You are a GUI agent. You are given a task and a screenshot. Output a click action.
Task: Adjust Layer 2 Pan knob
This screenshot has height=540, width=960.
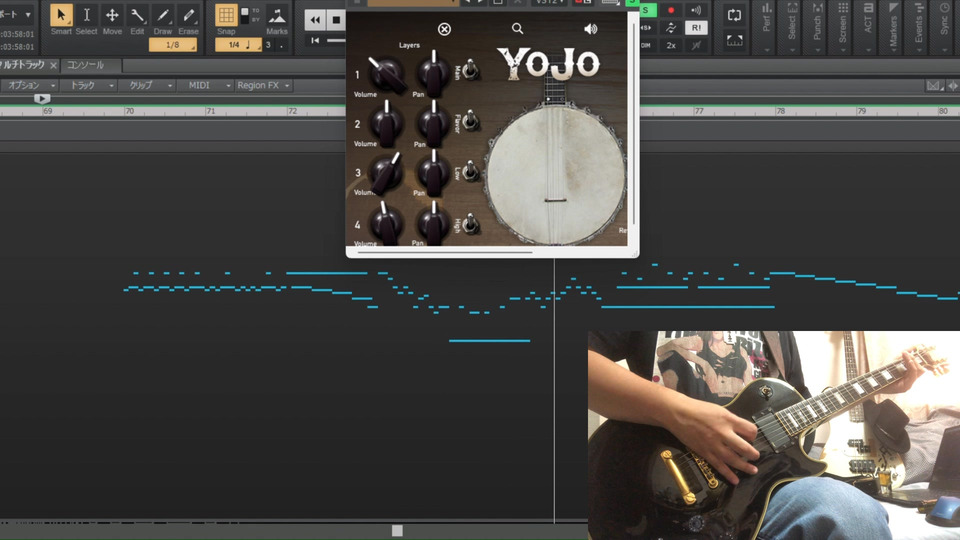(x=433, y=122)
